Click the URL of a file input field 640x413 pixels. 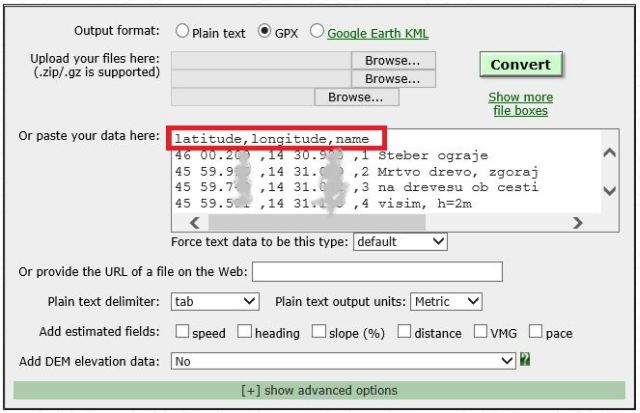click(377, 272)
